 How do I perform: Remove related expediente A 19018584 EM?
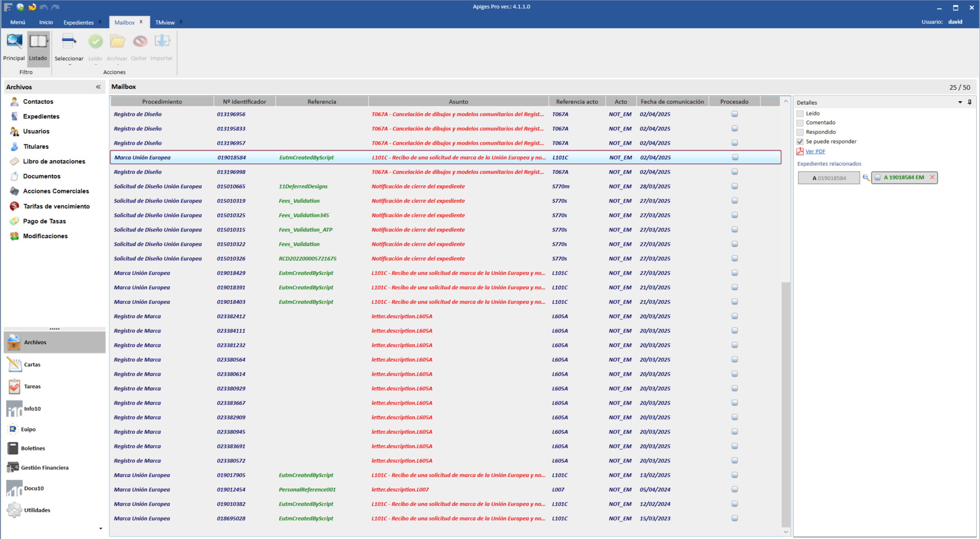pos(932,177)
